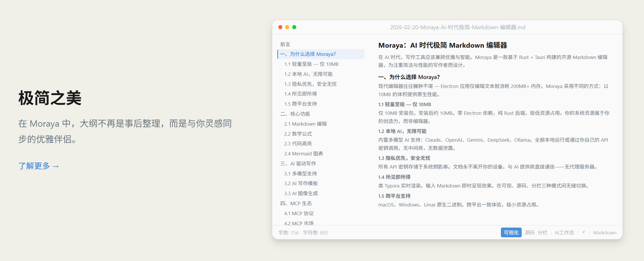The width and height of the screenshot is (644, 261).
Task: Click the 字符数: 892 character count
Action: point(315,233)
